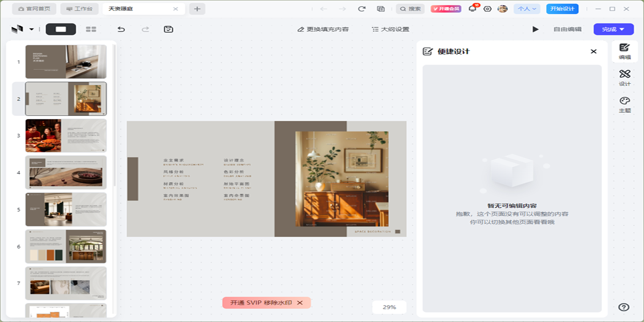Open the 设计 panel in right sidebar
Viewport: 644px width, 322px height.
coord(624,77)
